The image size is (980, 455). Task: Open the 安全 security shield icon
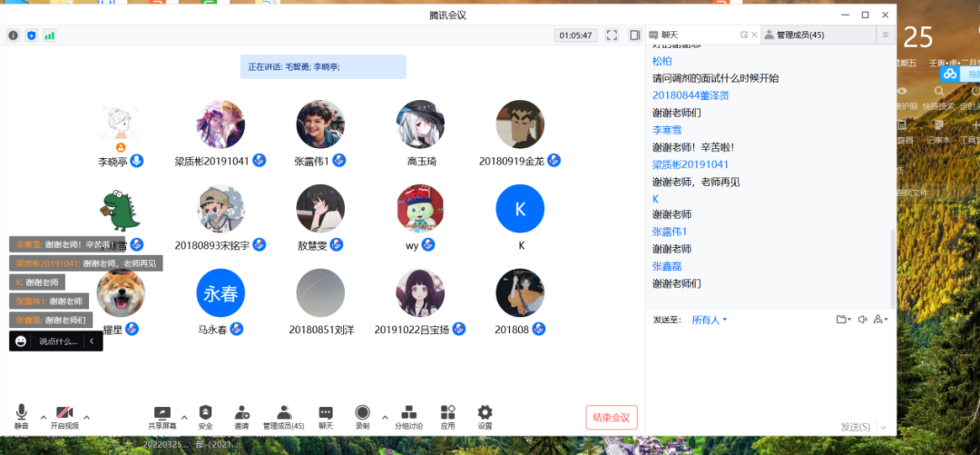205,417
